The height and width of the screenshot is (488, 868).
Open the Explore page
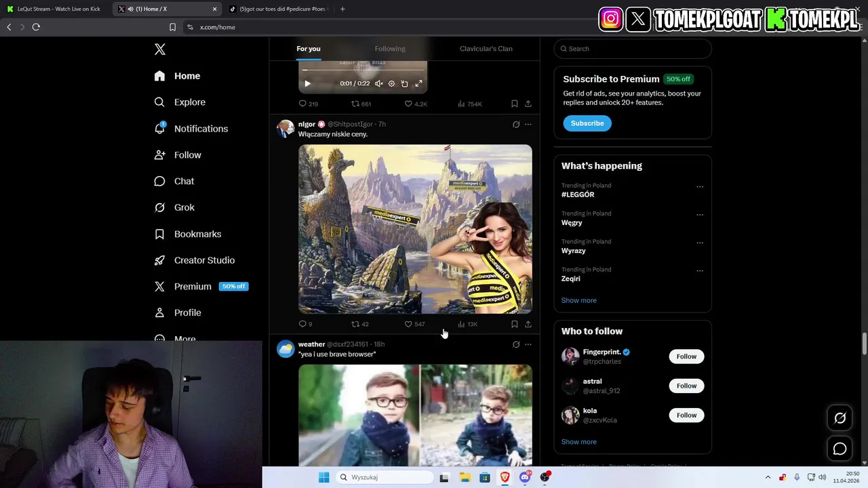180,102
